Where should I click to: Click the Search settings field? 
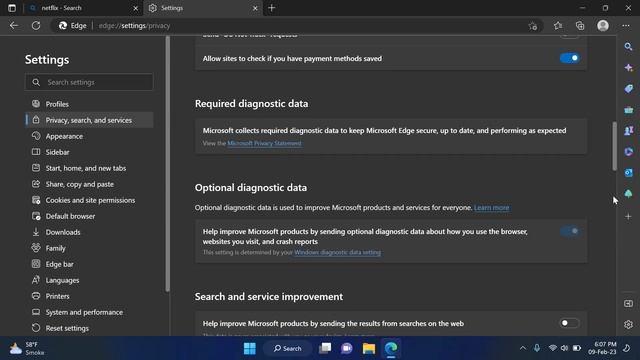89,82
